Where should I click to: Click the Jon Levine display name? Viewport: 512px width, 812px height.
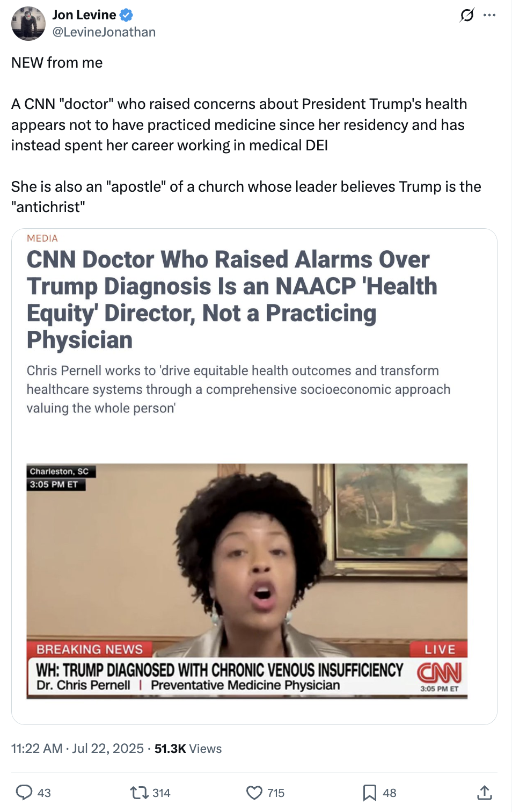point(84,15)
